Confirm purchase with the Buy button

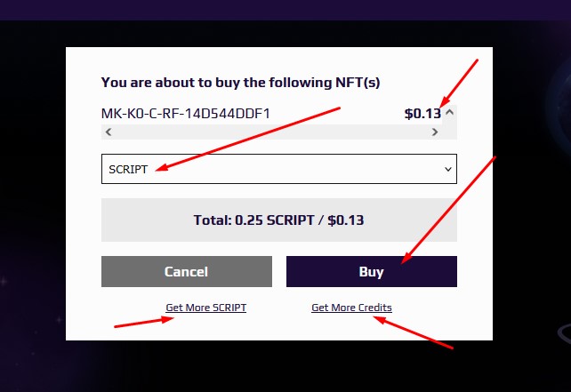[372, 271]
